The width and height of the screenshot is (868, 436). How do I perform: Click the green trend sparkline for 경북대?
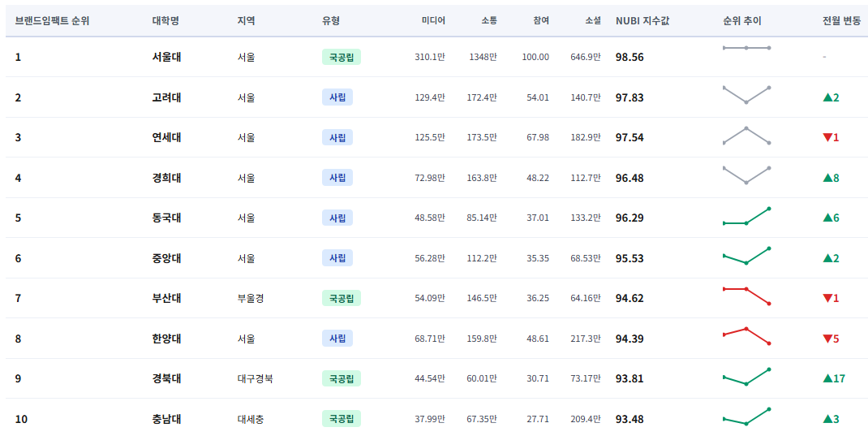pos(746,376)
